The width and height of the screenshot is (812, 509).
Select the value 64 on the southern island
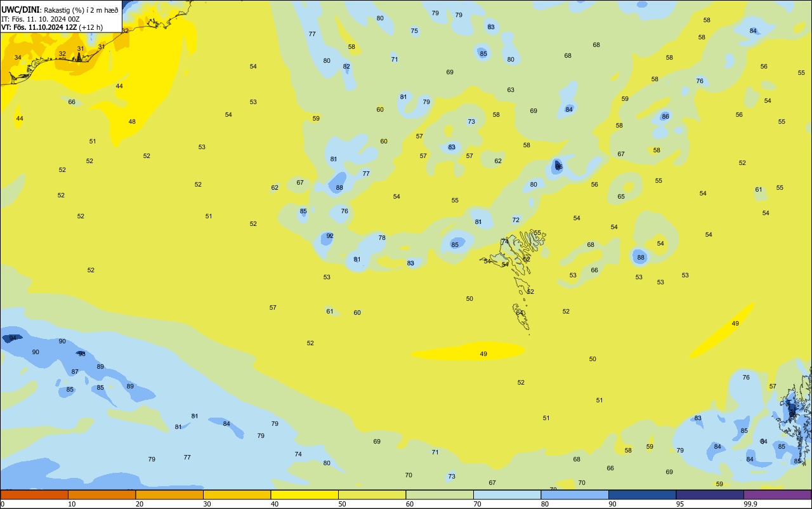(520, 312)
